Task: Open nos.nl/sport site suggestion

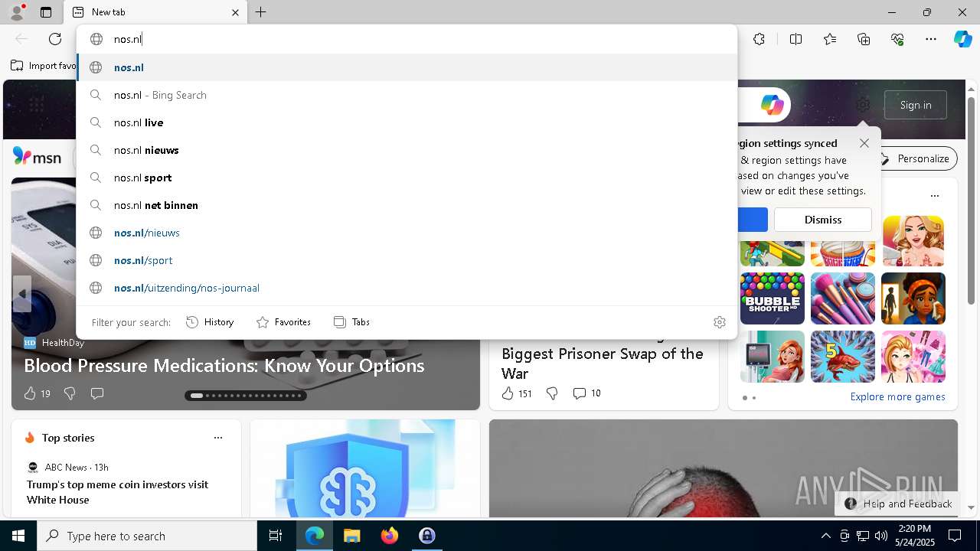Action: 407,260
